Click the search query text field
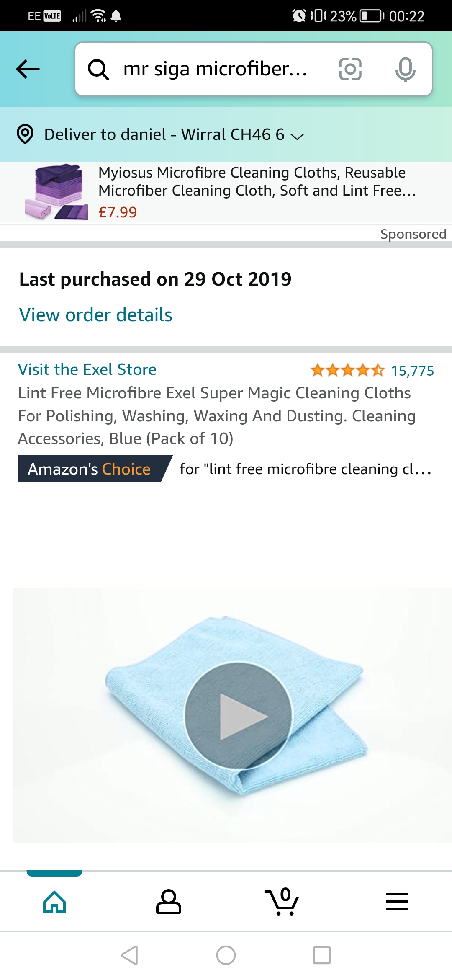 pyautogui.click(x=216, y=69)
